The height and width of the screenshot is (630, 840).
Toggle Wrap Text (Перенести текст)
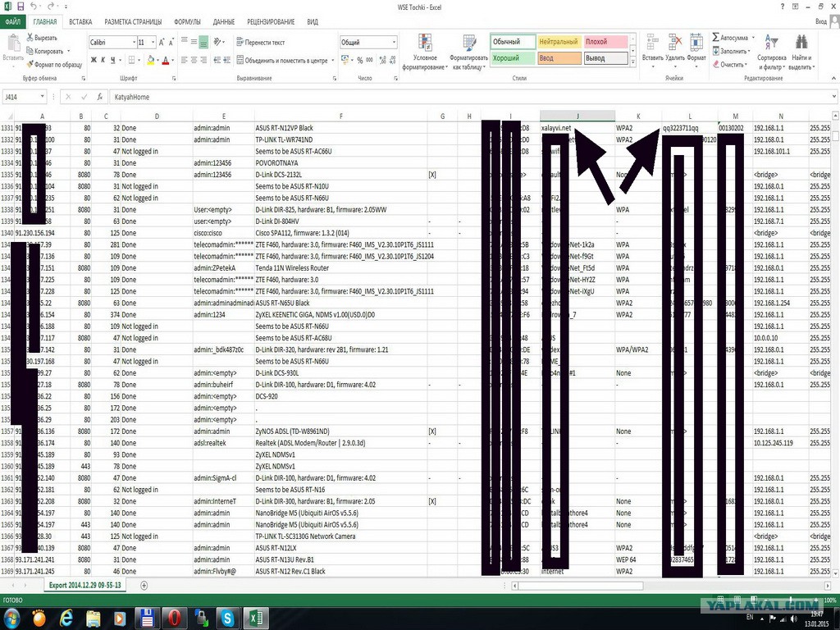click(x=260, y=43)
